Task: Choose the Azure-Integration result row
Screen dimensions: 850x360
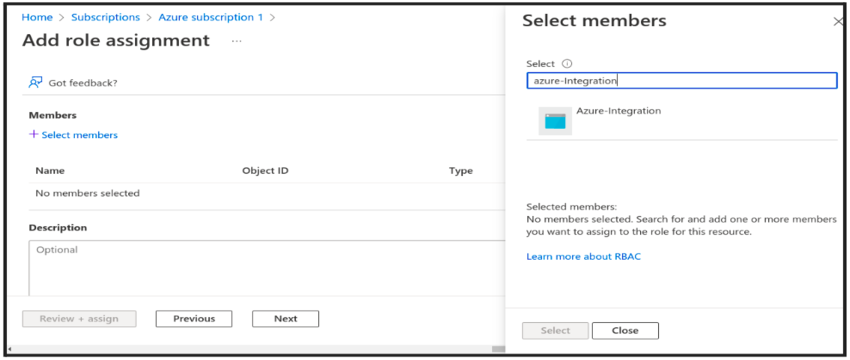Action: coord(682,121)
